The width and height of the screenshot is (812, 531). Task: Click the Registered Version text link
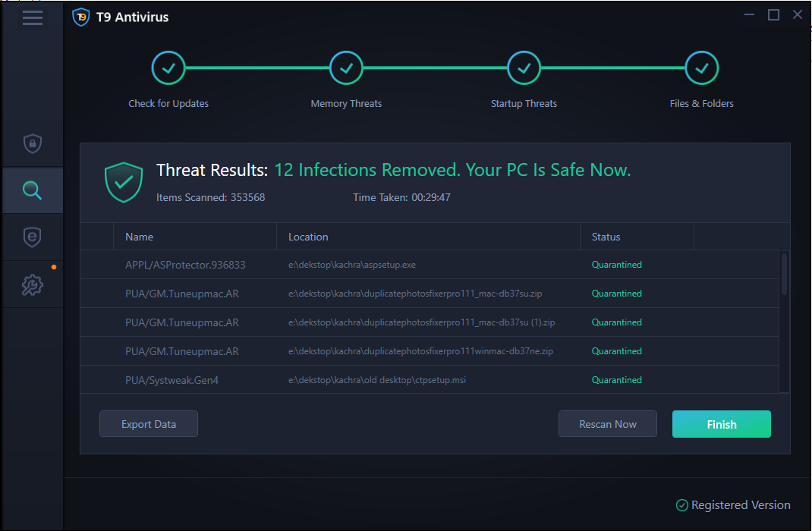pos(740,504)
